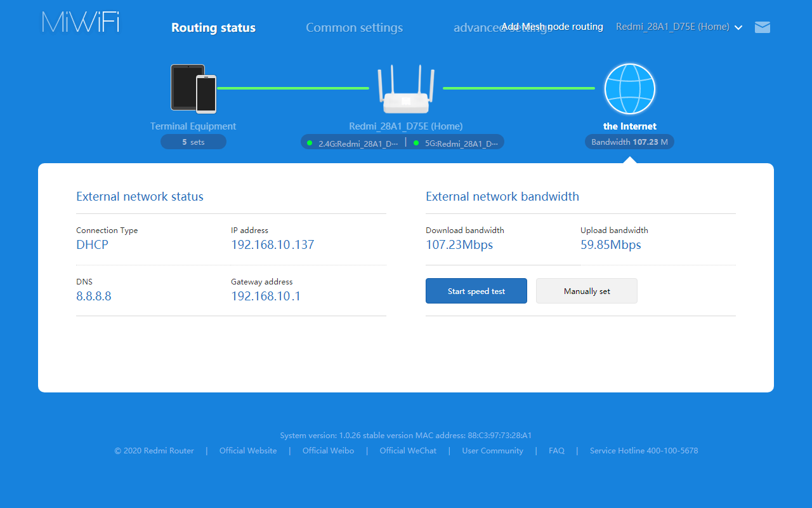Click the Service Hotline 400-100-5678 text
The image size is (812, 508).
[x=644, y=451]
